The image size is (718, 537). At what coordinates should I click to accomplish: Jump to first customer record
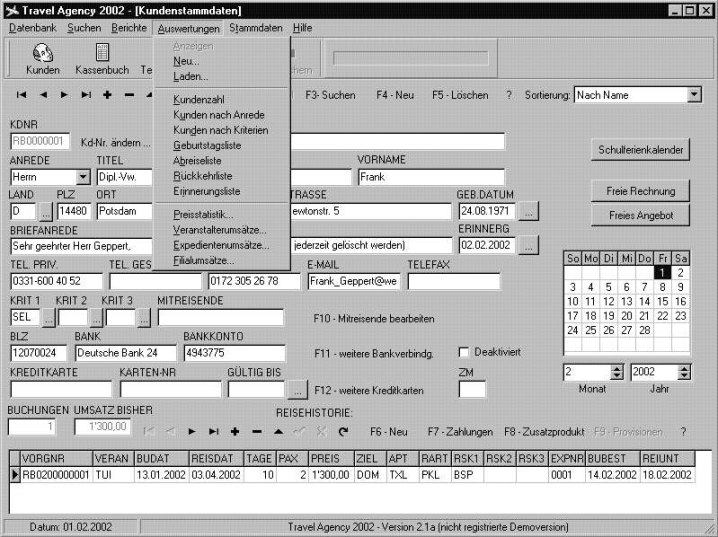click(21, 95)
